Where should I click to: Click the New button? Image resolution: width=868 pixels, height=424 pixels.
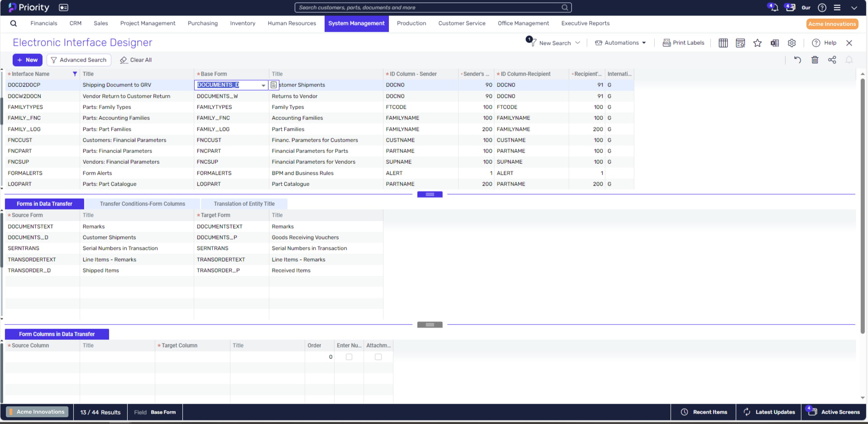28,60
